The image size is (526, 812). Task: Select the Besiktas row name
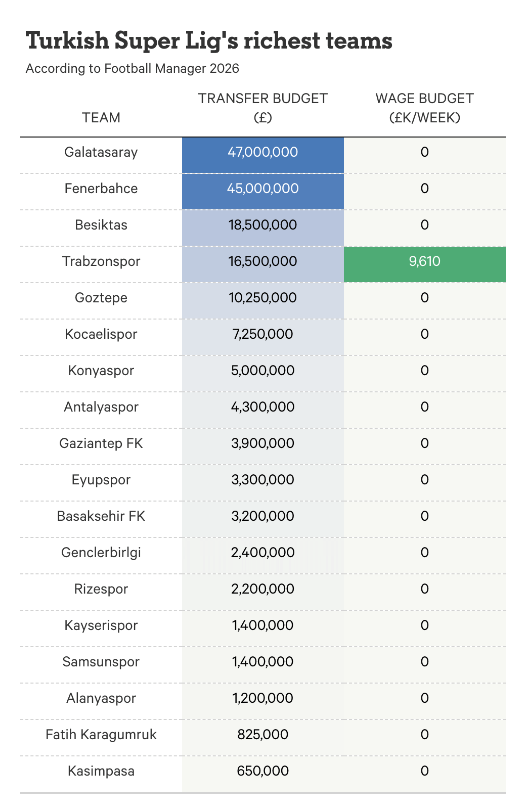point(101,225)
